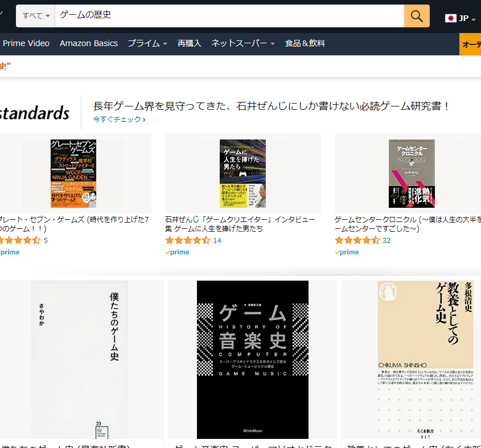Expand the プライム menu
Screen dimensions: 481x448
coord(147,43)
